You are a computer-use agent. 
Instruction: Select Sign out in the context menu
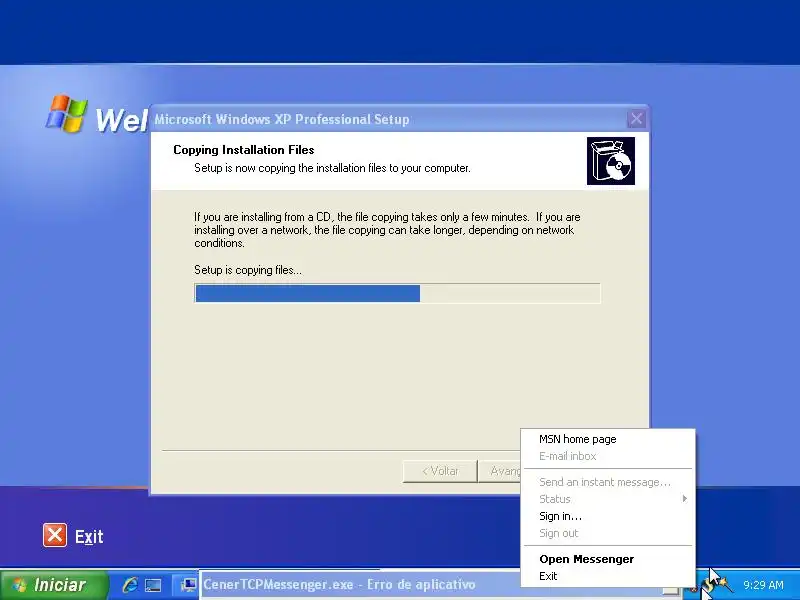607,533
